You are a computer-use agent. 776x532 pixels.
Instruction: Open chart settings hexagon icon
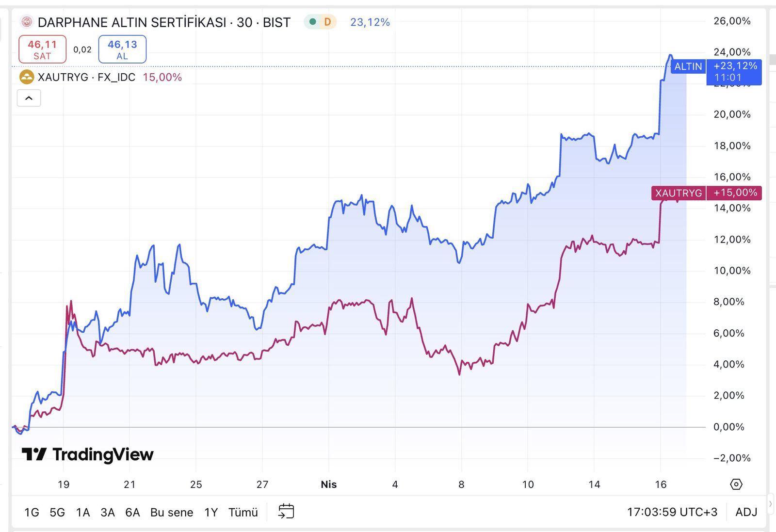coord(736,484)
